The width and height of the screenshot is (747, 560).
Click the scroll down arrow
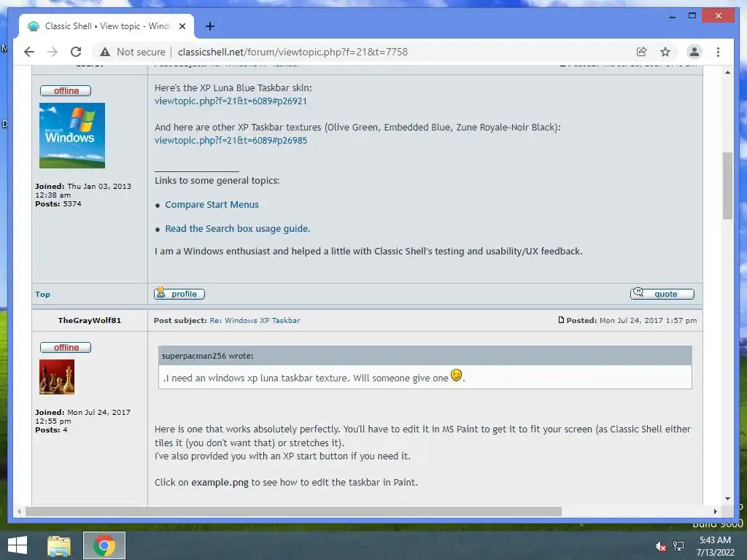coord(727,499)
